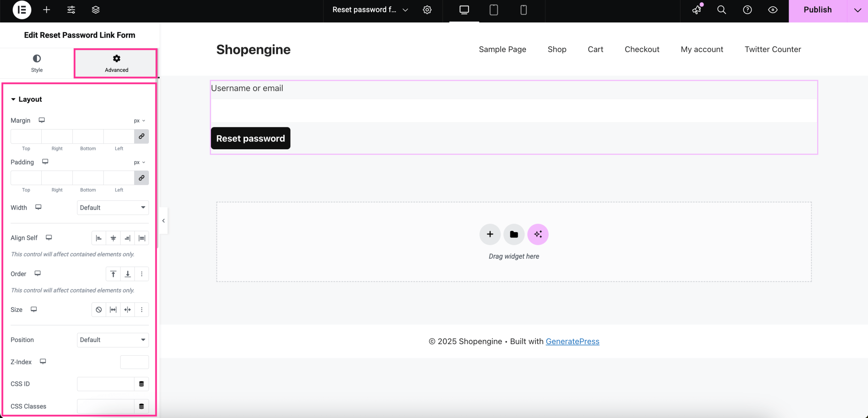Open the Reset password document dropdown
This screenshot has height=418, width=868.
click(x=370, y=10)
